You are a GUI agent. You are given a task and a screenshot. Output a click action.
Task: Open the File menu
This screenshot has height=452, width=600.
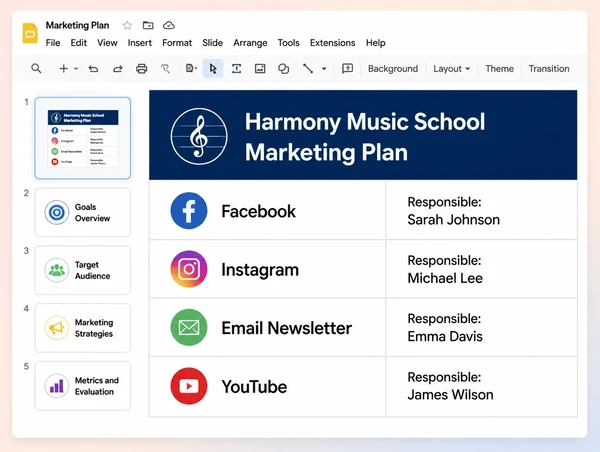tap(53, 43)
